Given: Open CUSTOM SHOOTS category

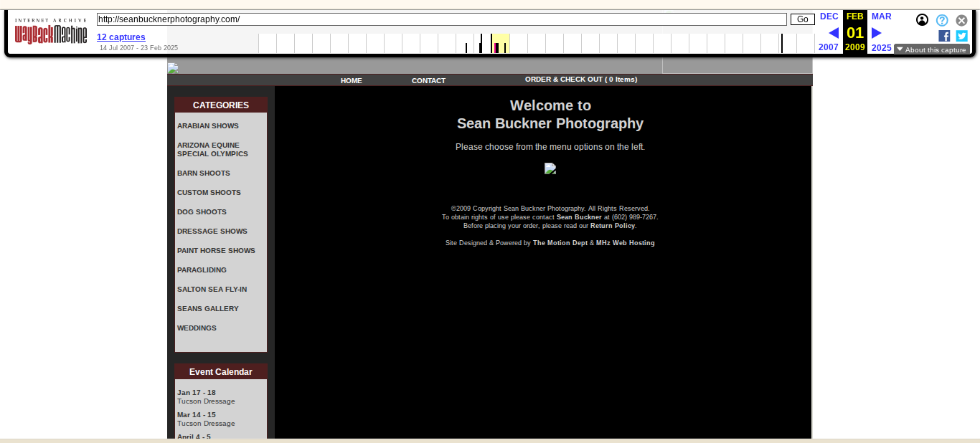Looking at the screenshot, I should 209,192.
